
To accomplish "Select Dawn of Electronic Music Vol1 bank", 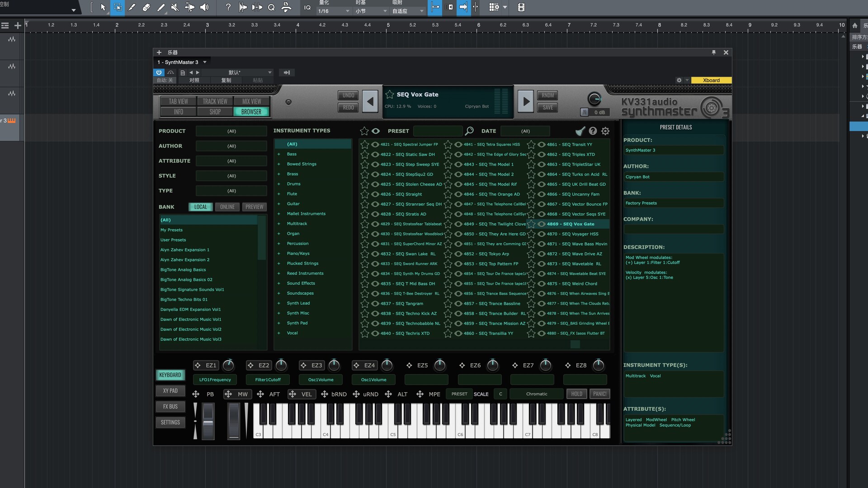I will [190, 319].
